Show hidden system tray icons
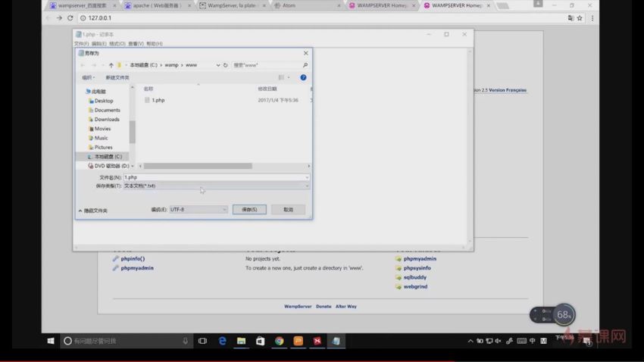 coord(470,341)
